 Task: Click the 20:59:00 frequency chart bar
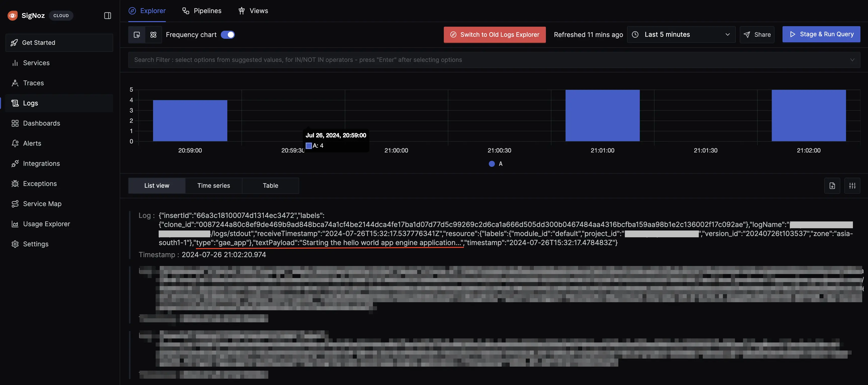(190, 121)
